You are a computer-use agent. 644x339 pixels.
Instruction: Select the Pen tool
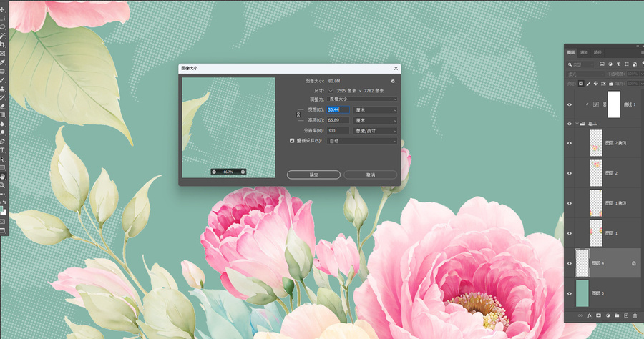pyautogui.click(x=2, y=142)
